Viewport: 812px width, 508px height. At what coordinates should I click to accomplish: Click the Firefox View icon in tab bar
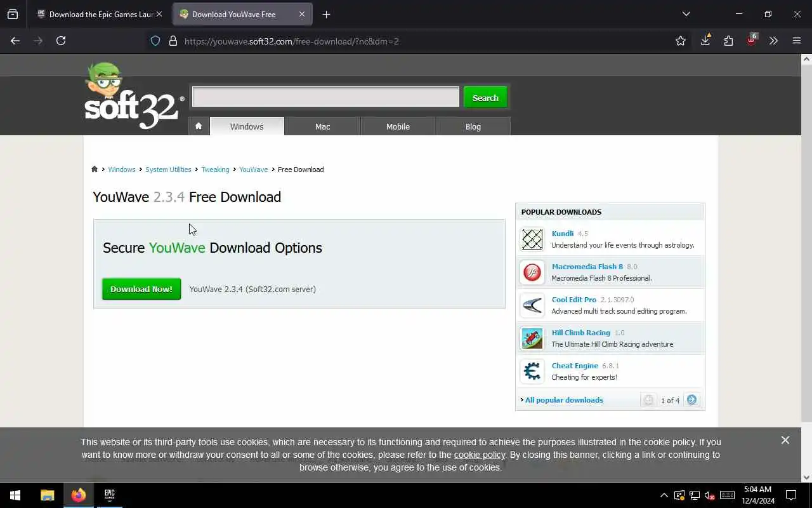coord(13,14)
